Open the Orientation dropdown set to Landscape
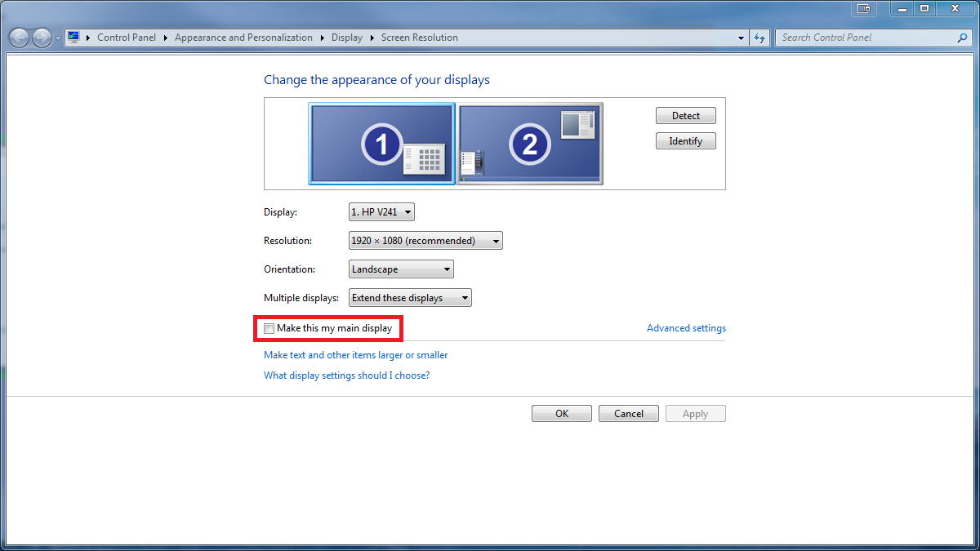 click(x=401, y=269)
